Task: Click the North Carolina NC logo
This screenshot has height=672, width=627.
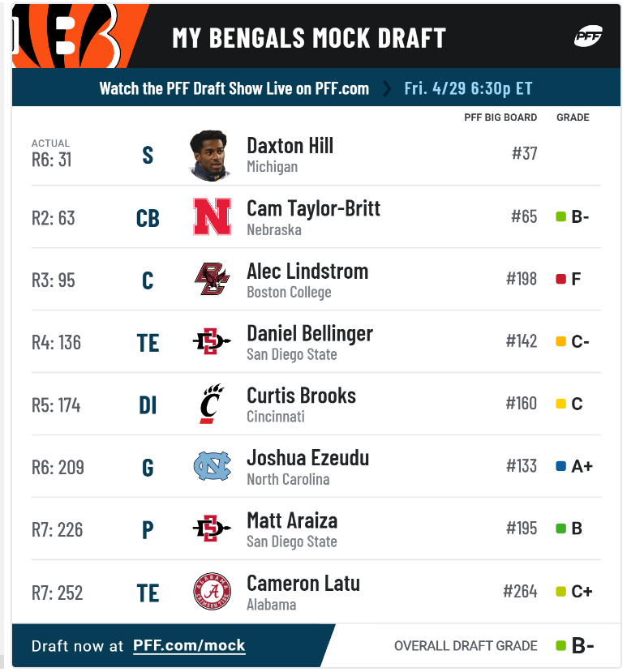Action: pos(212,466)
